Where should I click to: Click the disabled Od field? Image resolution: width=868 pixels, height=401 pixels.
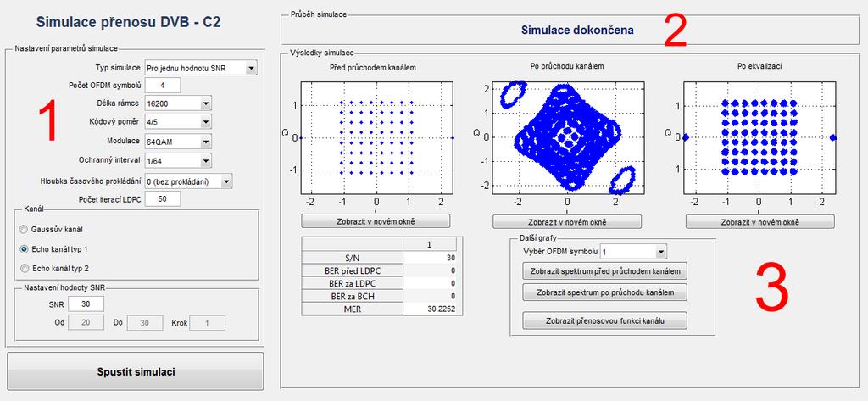pyautogui.click(x=86, y=323)
